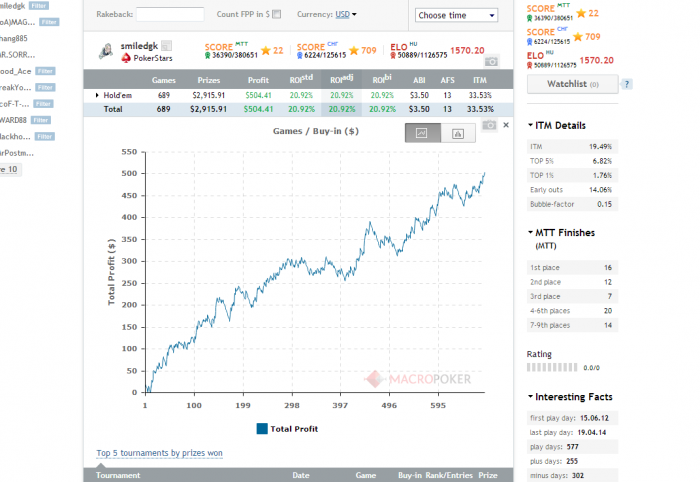Click the Filter button next to oA)MAG...
700x482 pixels.
tap(49, 22)
